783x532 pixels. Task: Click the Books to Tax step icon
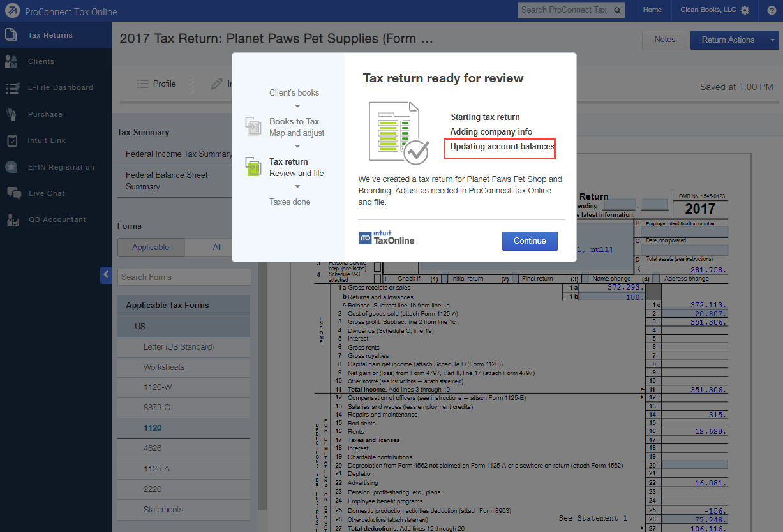point(253,126)
